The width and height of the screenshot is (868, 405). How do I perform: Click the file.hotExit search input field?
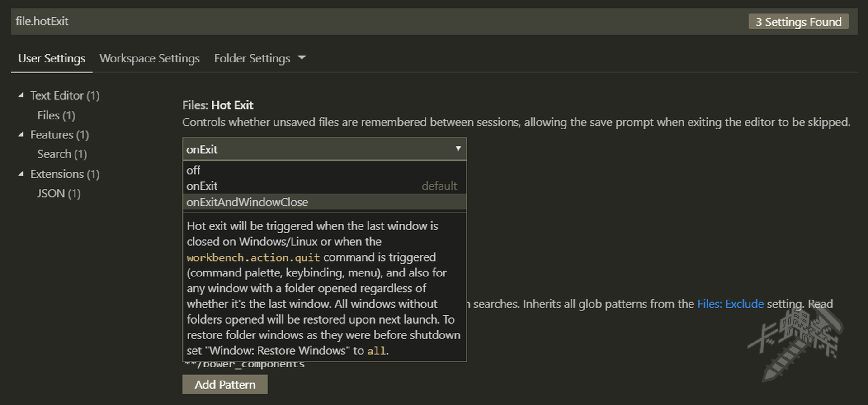362,21
